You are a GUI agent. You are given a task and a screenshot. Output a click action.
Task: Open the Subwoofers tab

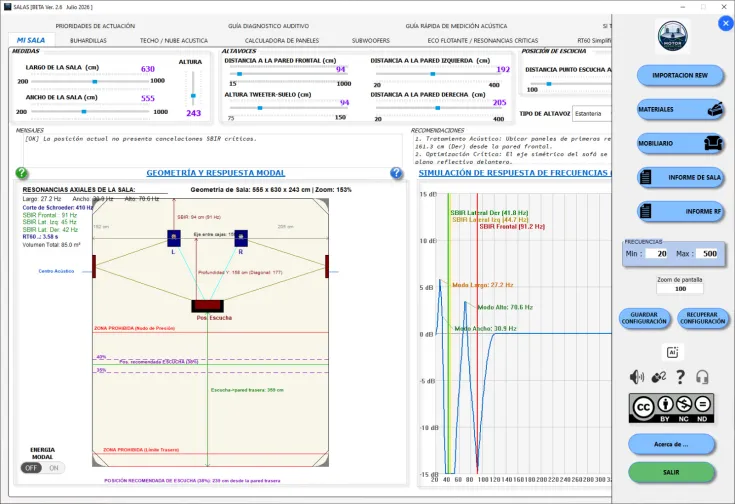(371, 41)
